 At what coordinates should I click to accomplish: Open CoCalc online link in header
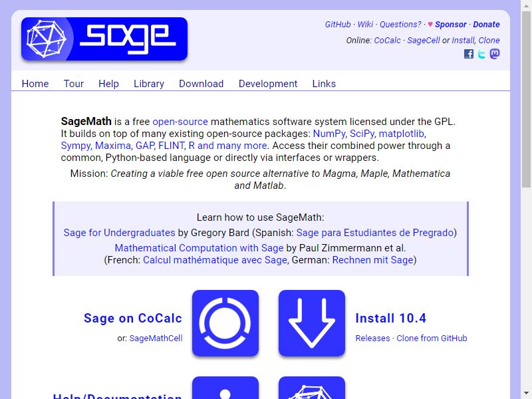[x=387, y=41]
